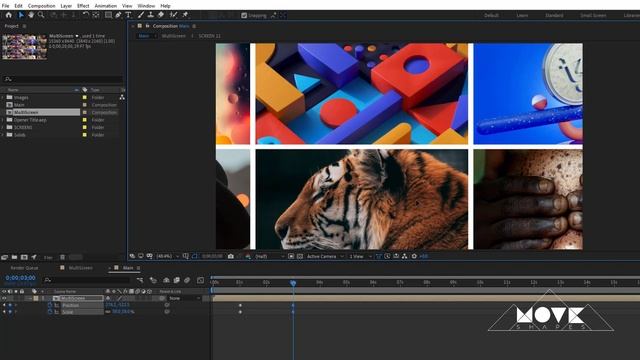Select the Pan Behind anchor tool
The image size is (640, 360).
click(x=96, y=15)
